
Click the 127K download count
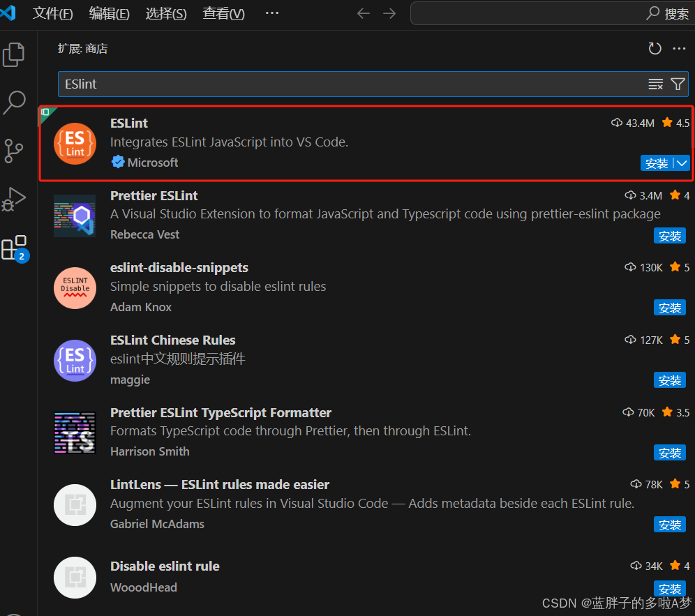[x=643, y=340]
